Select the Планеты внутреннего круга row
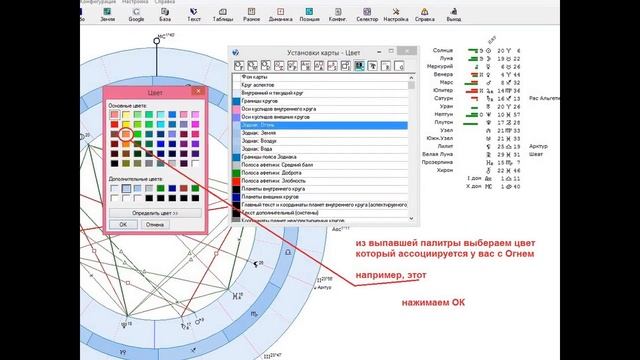 [320, 189]
